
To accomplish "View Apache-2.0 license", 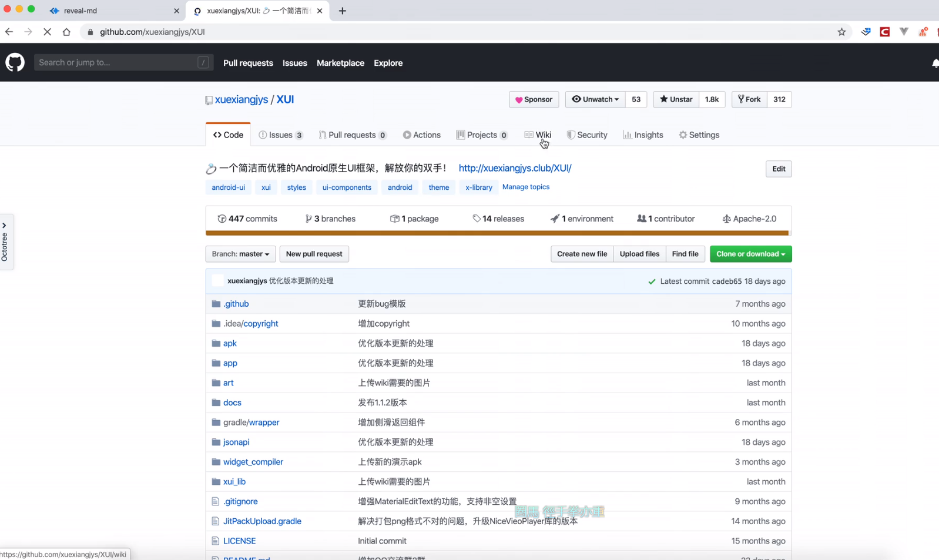I will click(749, 219).
